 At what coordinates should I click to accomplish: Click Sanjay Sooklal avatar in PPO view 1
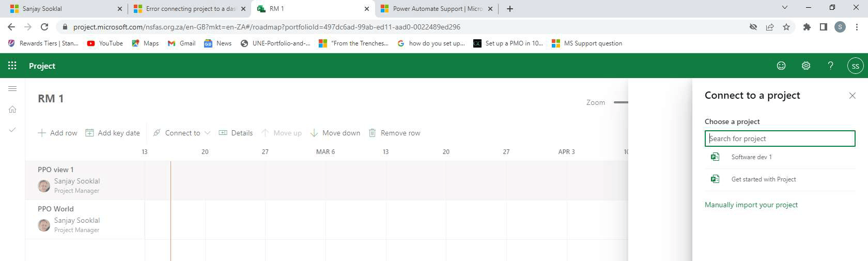click(44, 186)
